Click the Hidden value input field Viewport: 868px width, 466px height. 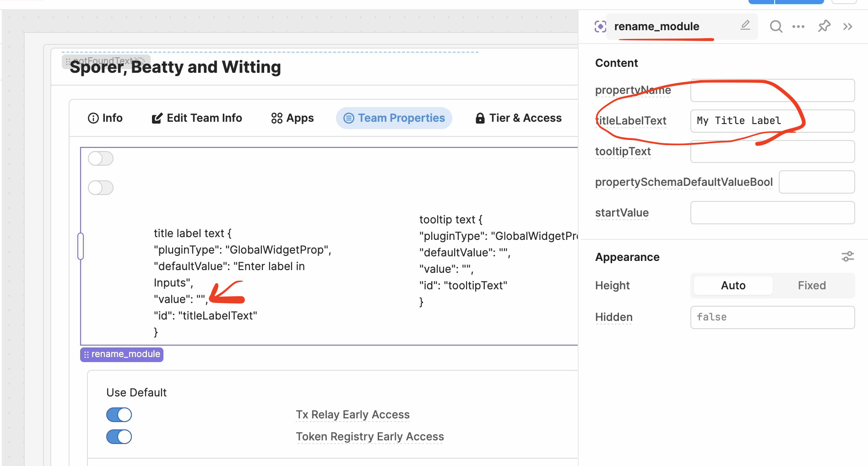(772, 317)
